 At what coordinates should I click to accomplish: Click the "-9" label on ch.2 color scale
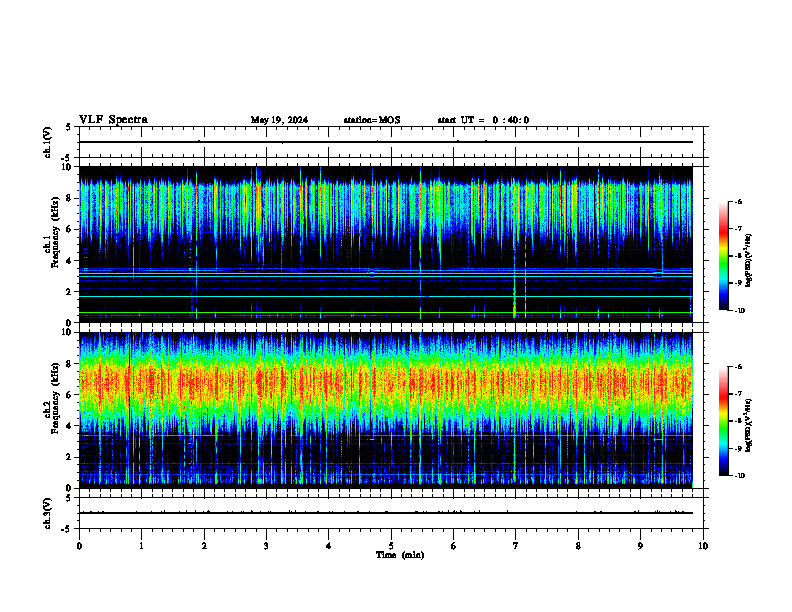pyautogui.click(x=738, y=448)
